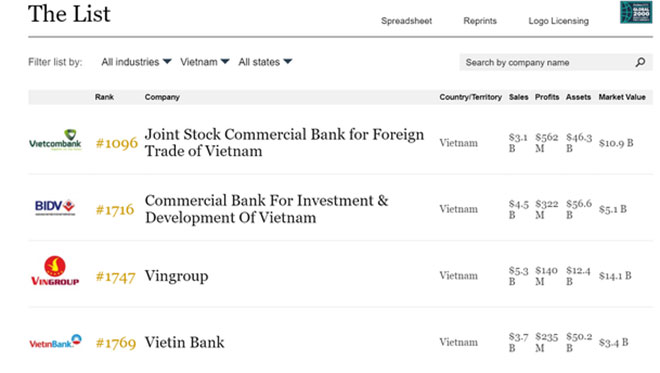Image resolution: width=660 pixels, height=373 pixels.
Task: Focus the Search by company name field
Action: 547,62
